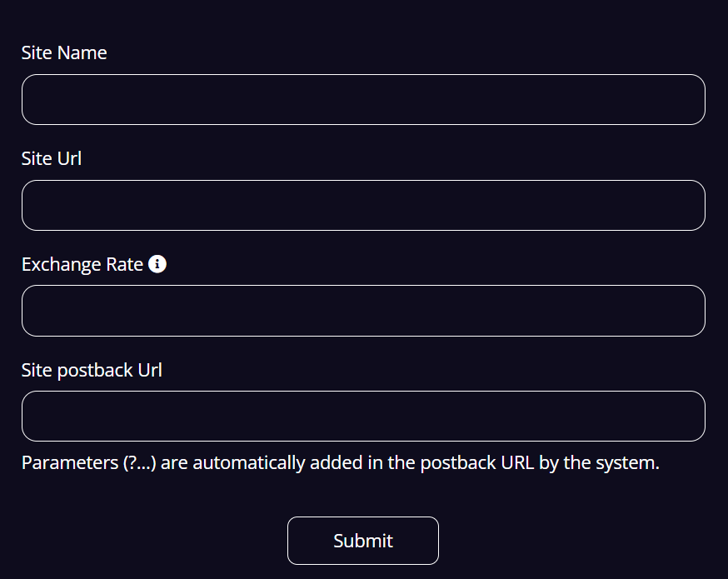Focus the Site postback Url field

pos(363,416)
